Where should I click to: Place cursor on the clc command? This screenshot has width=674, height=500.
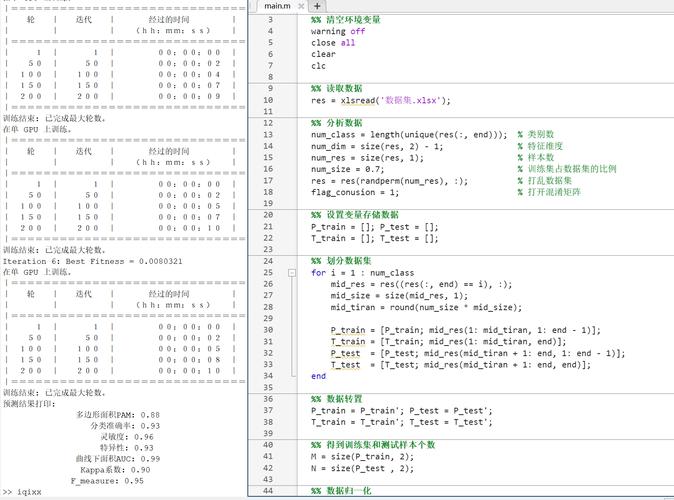[317, 66]
